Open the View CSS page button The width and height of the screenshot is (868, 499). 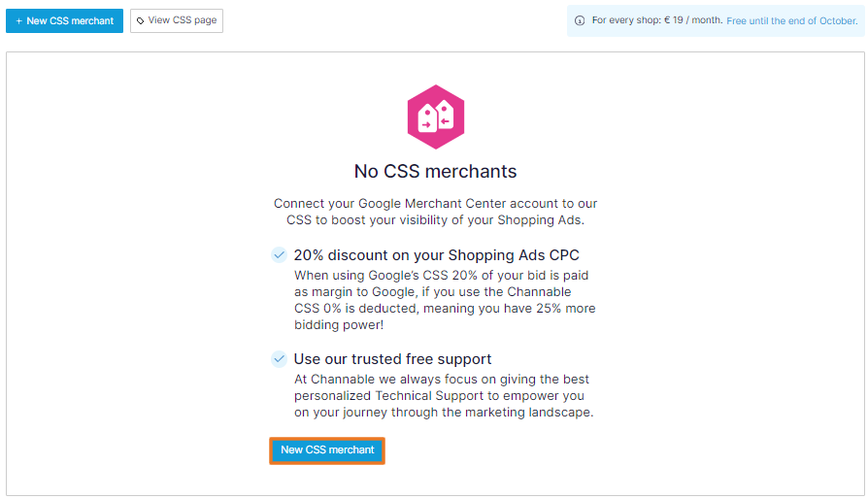[177, 21]
